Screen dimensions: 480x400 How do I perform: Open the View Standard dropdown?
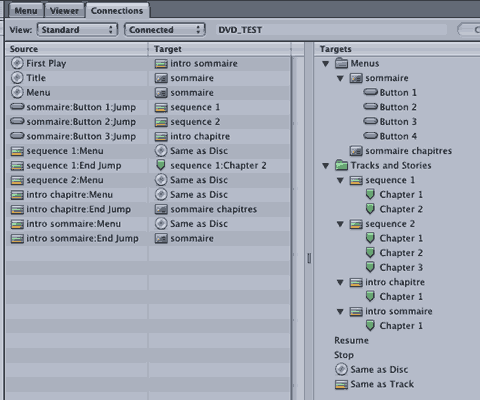[77, 30]
